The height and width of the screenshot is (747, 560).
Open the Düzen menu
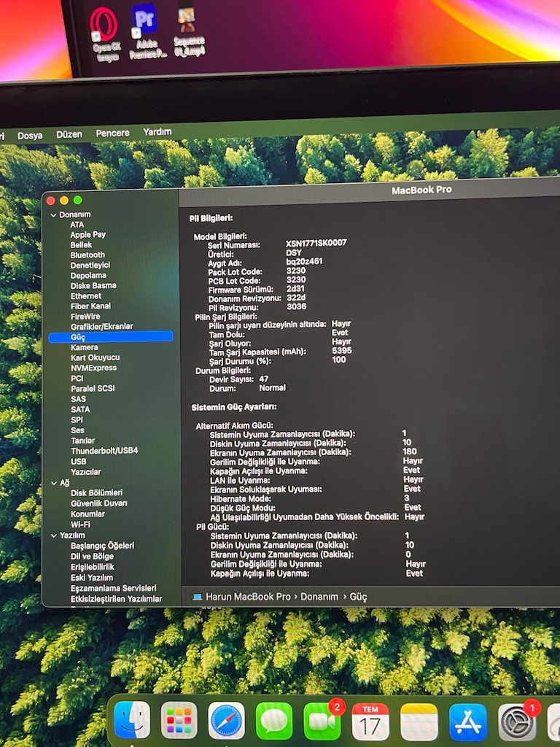tap(69, 134)
